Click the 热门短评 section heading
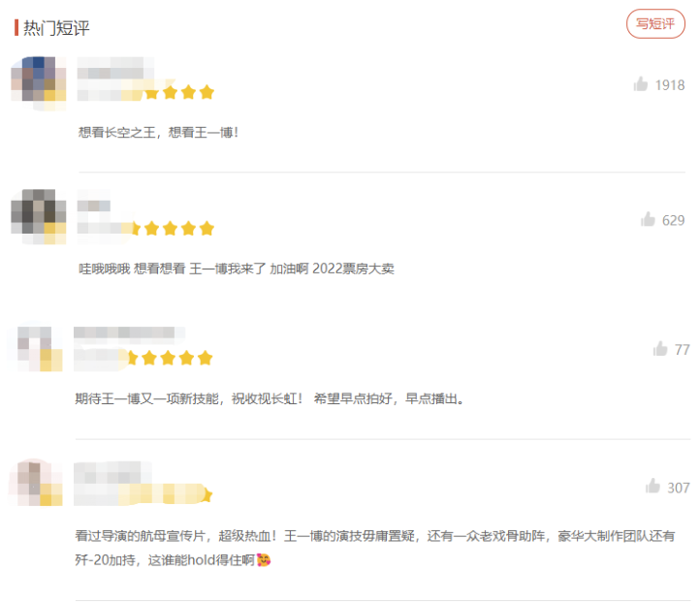 click(56, 28)
